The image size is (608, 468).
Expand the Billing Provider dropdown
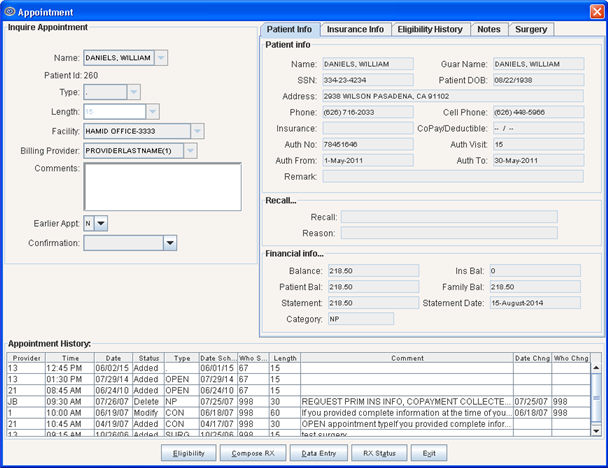click(x=190, y=151)
